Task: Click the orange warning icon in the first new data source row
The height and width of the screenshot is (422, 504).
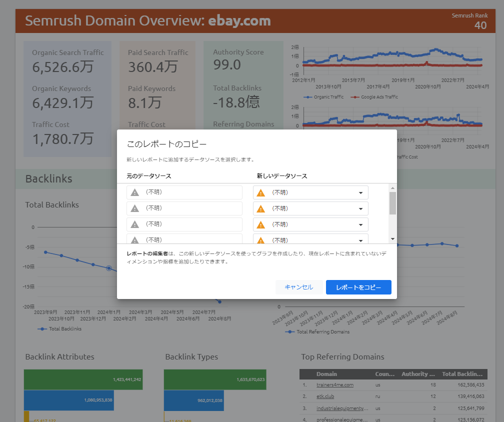Action: [260, 193]
